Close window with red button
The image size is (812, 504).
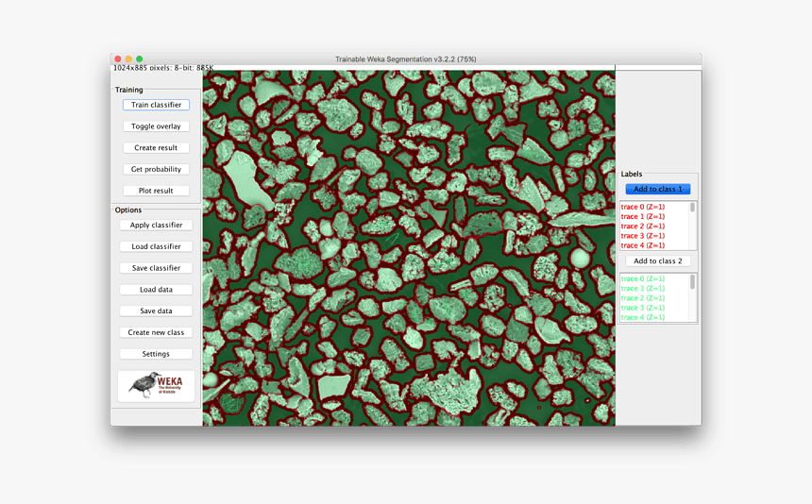118,59
